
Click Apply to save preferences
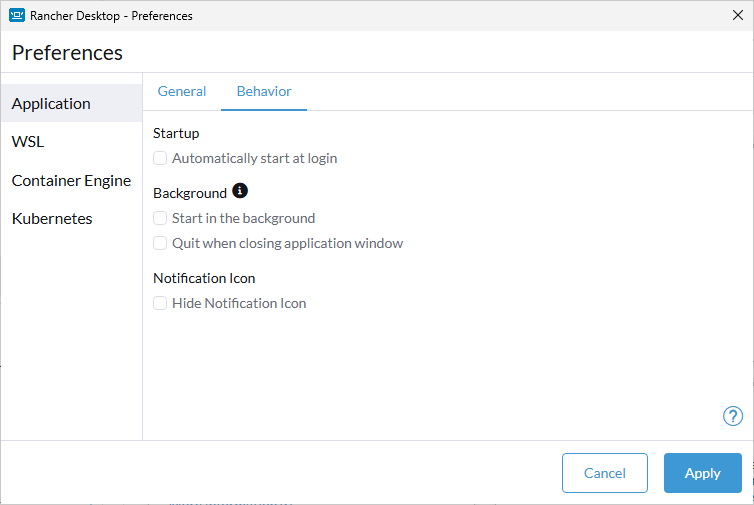point(702,473)
